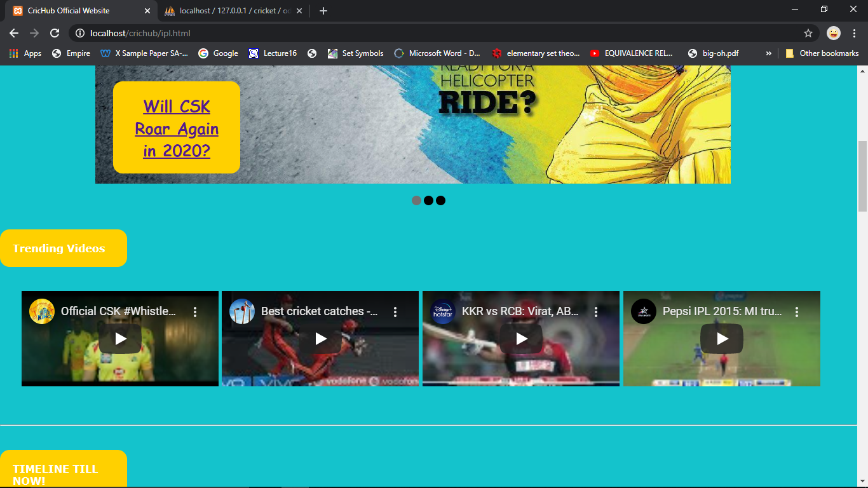Click the helicopter ride banner image
The image size is (868, 488).
pyautogui.click(x=413, y=125)
